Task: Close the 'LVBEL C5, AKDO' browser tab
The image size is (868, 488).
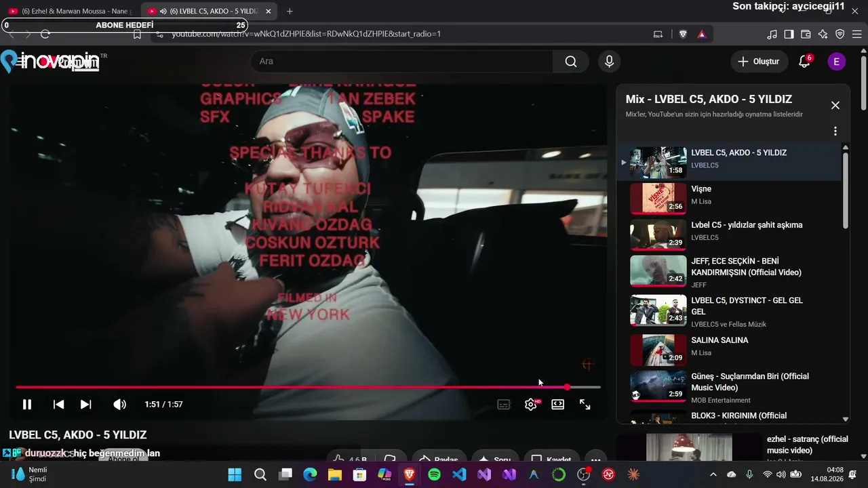Action: 269,12
